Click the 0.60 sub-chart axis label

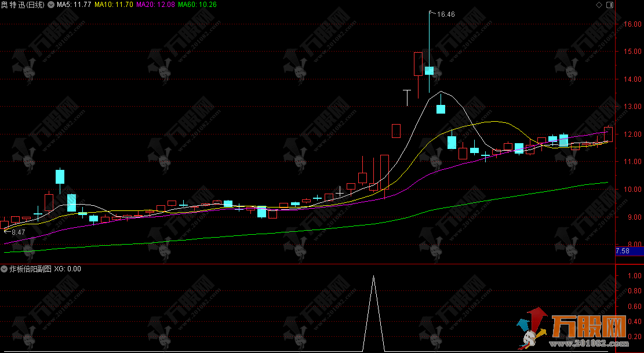click(635, 306)
